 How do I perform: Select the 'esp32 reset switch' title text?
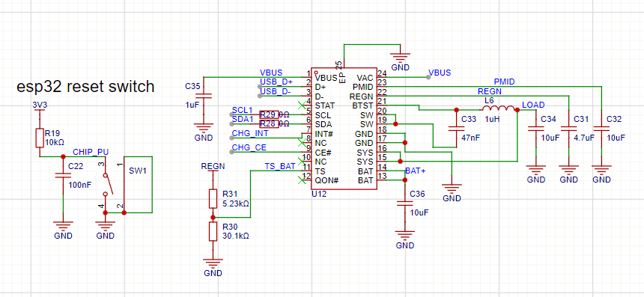pos(85,87)
